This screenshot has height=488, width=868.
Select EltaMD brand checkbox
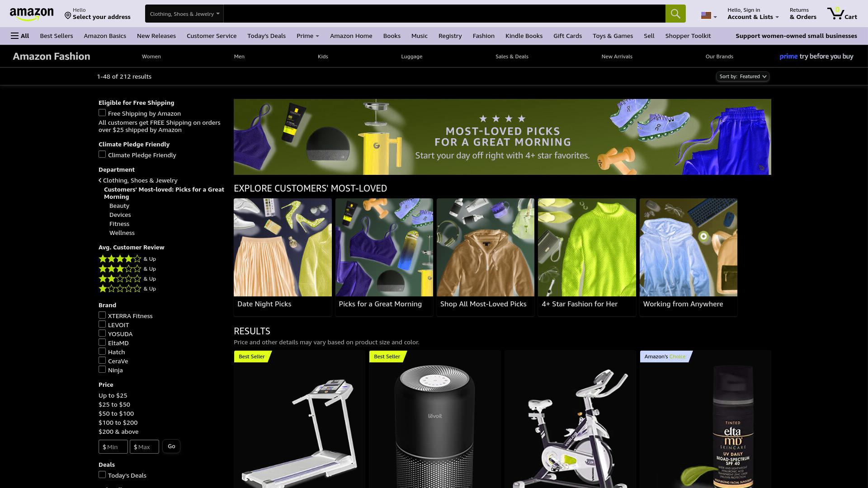(102, 343)
